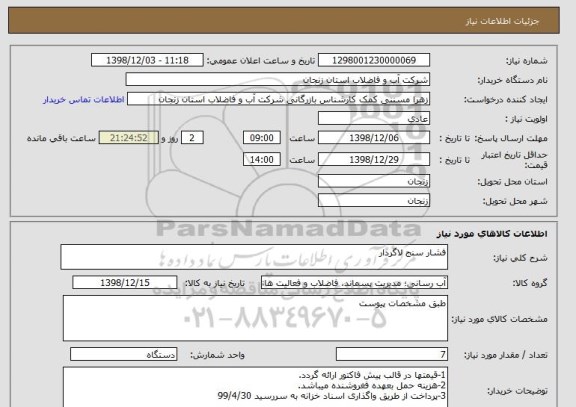This screenshot has height=407, width=576.
Task: Click the label مشخصات کالای مورد نیاز
Action: click(x=500, y=319)
